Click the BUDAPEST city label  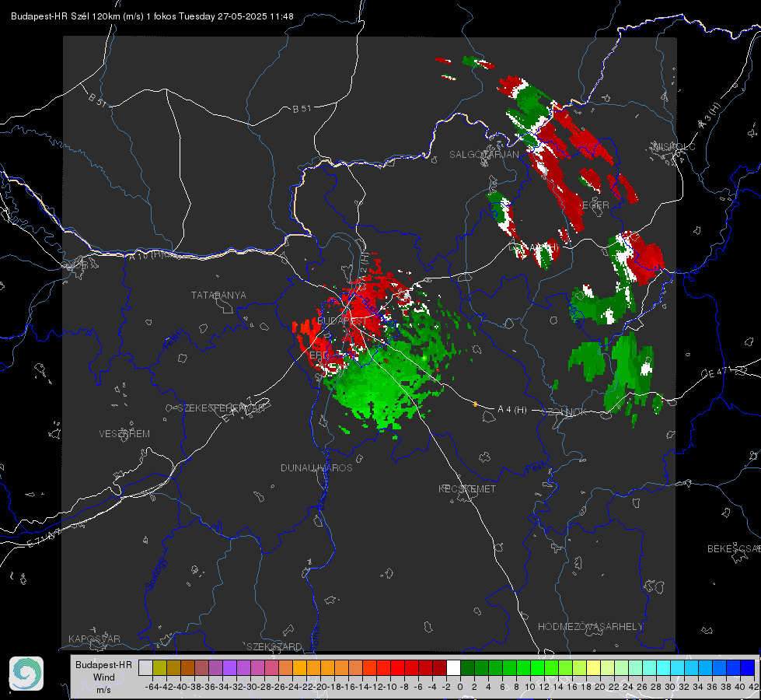(x=342, y=321)
